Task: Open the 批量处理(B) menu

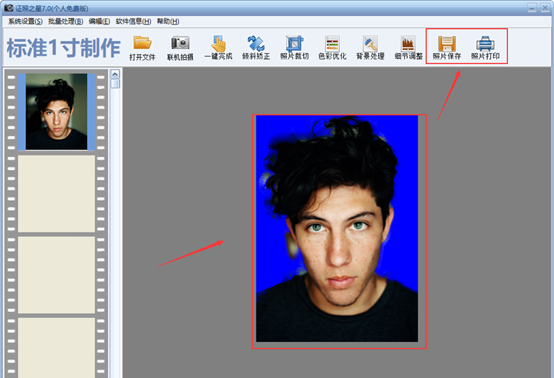Action: 66,22
